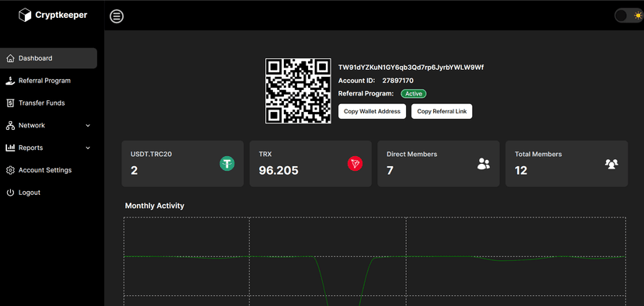
Task: Click Copy Referral Link button
Action: (x=442, y=111)
